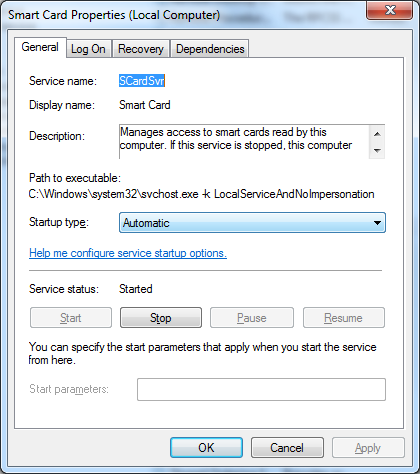Stop the Smart Card service

click(x=161, y=318)
